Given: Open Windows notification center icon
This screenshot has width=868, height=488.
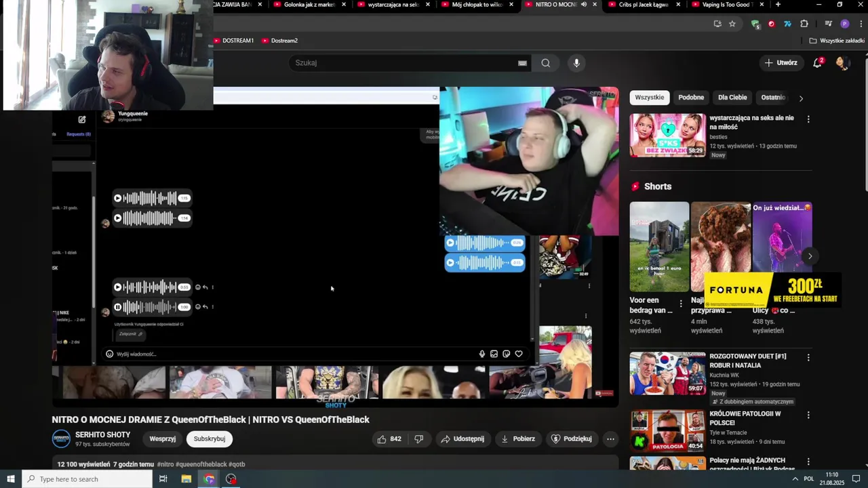Looking at the screenshot, I should 856,479.
